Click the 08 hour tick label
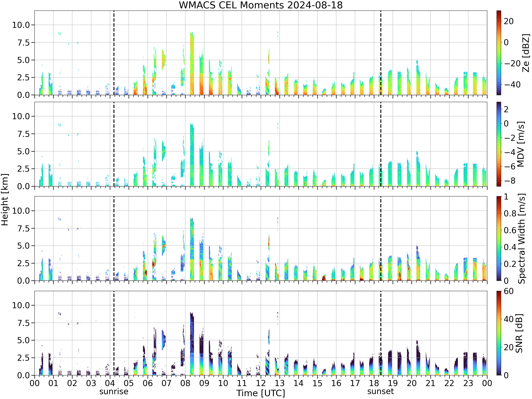This screenshot has width=532, height=399. pyautogui.click(x=185, y=383)
